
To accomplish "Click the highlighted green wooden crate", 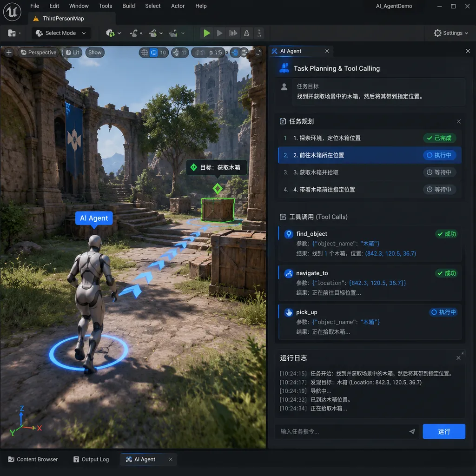I will coord(218,210).
